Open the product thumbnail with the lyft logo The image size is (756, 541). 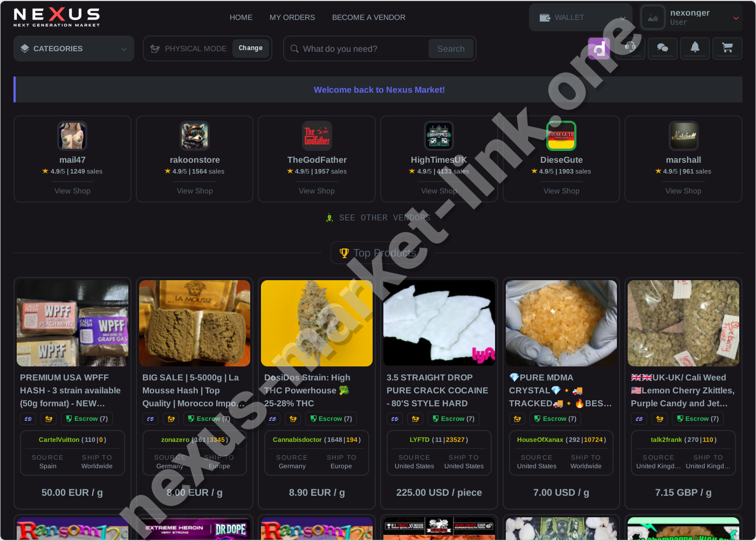(439, 323)
